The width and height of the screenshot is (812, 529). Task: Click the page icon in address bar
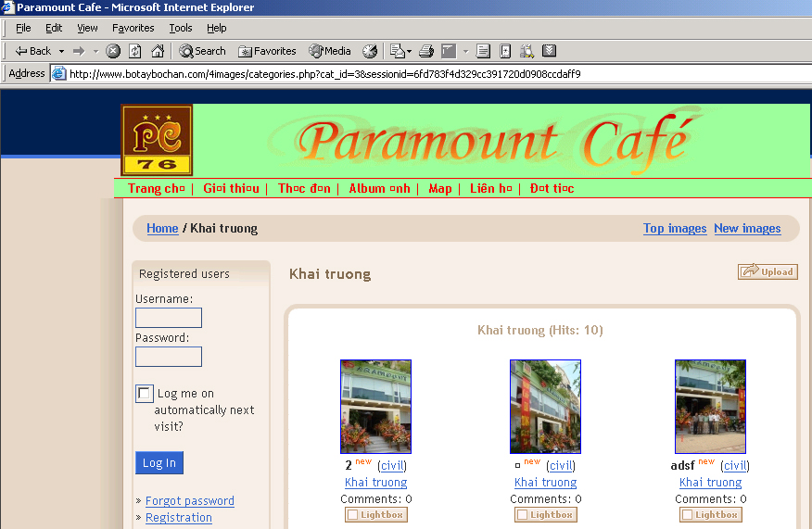click(59, 73)
